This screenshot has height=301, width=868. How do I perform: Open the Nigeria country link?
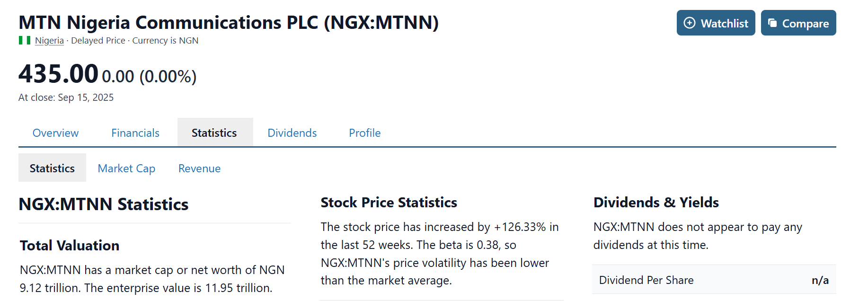(x=49, y=41)
